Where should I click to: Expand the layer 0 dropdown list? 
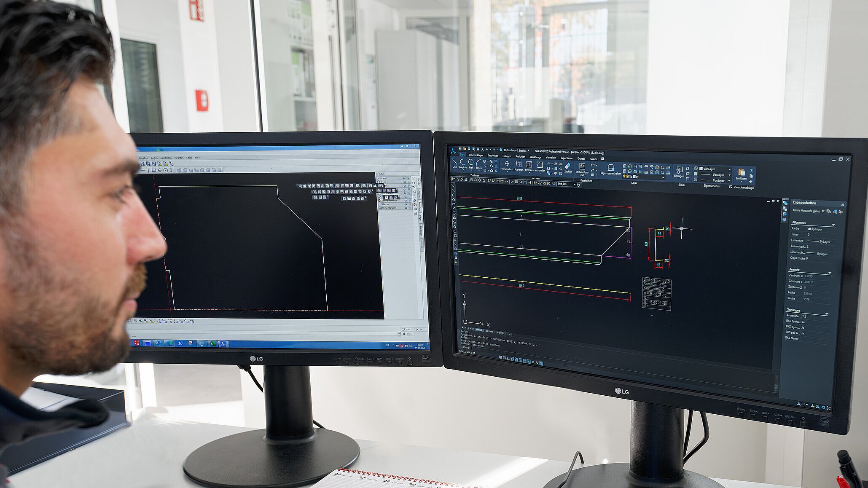[663, 177]
